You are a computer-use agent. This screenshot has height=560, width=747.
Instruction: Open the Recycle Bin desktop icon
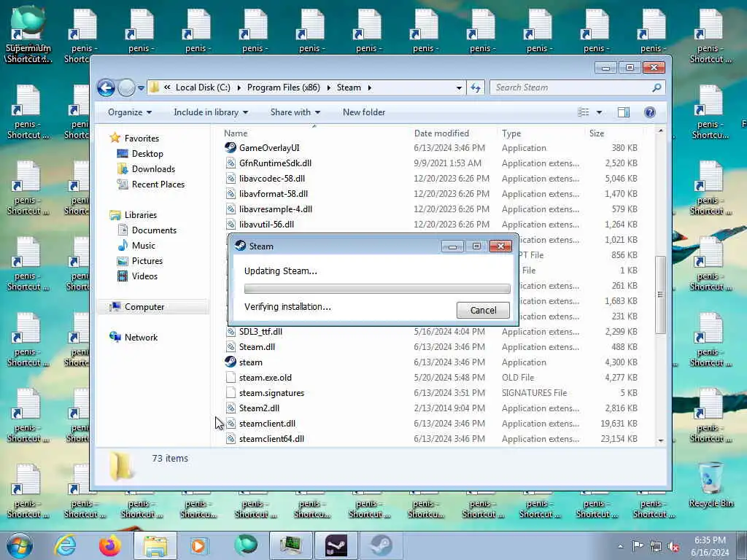pyautogui.click(x=711, y=485)
